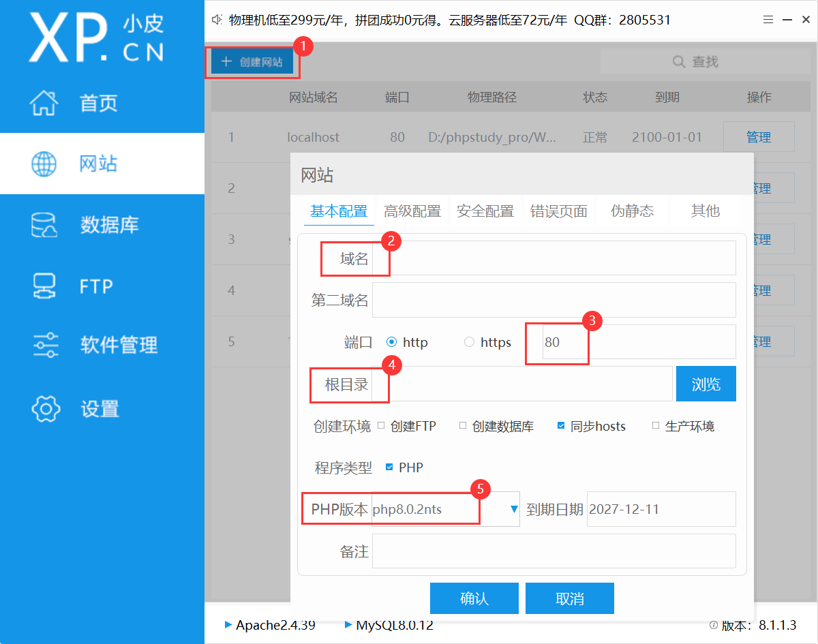Screen dimensions: 818x644
Task: Switch to the 高级配置 tab
Action: 412,211
